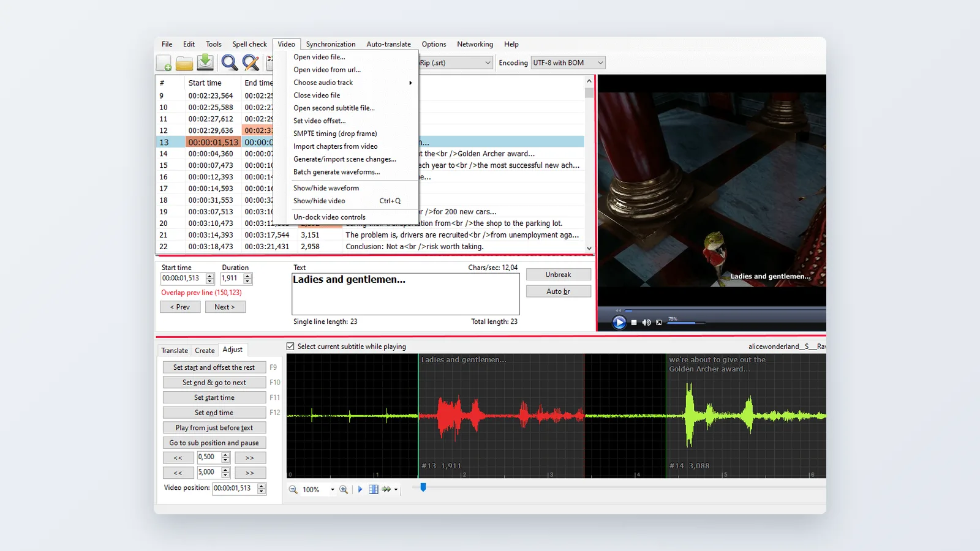
Task: Adjust the Video position spinner
Action: click(x=262, y=489)
